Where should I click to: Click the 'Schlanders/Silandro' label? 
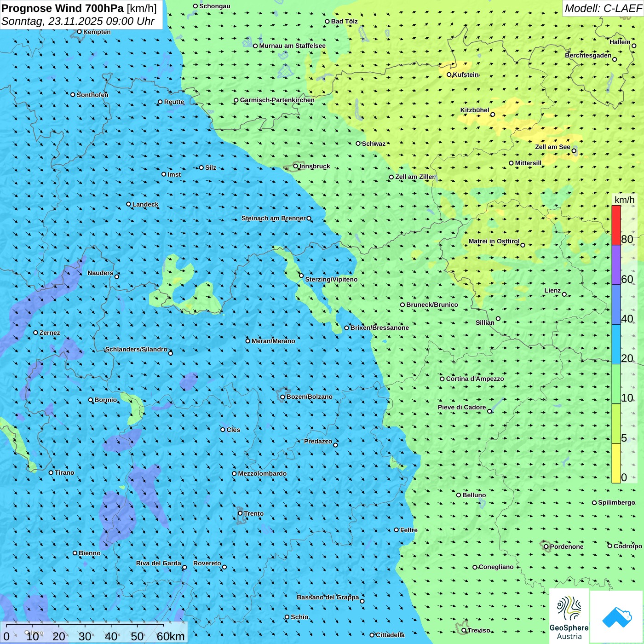pyautogui.click(x=136, y=349)
